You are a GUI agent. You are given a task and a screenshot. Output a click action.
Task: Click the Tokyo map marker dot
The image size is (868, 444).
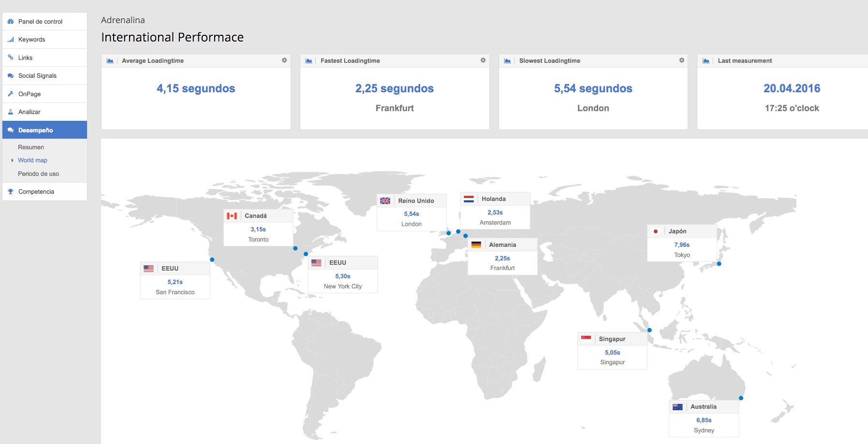[x=719, y=264]
